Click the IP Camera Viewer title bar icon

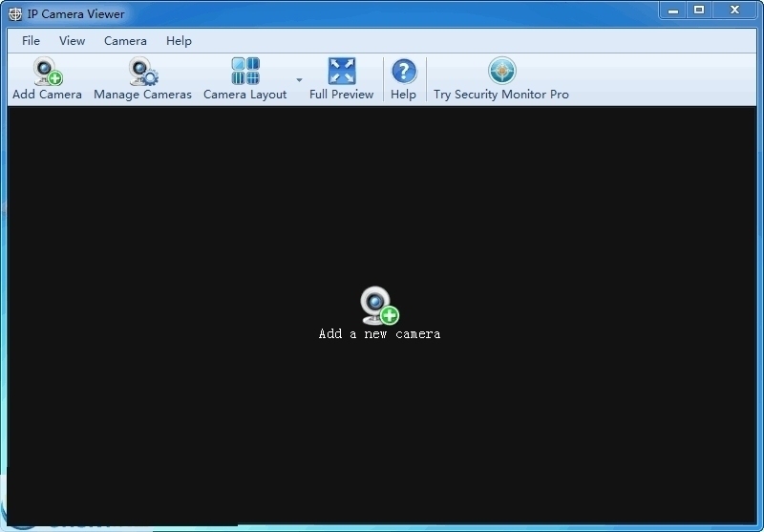pyautogui.click(x=15, y=14)
